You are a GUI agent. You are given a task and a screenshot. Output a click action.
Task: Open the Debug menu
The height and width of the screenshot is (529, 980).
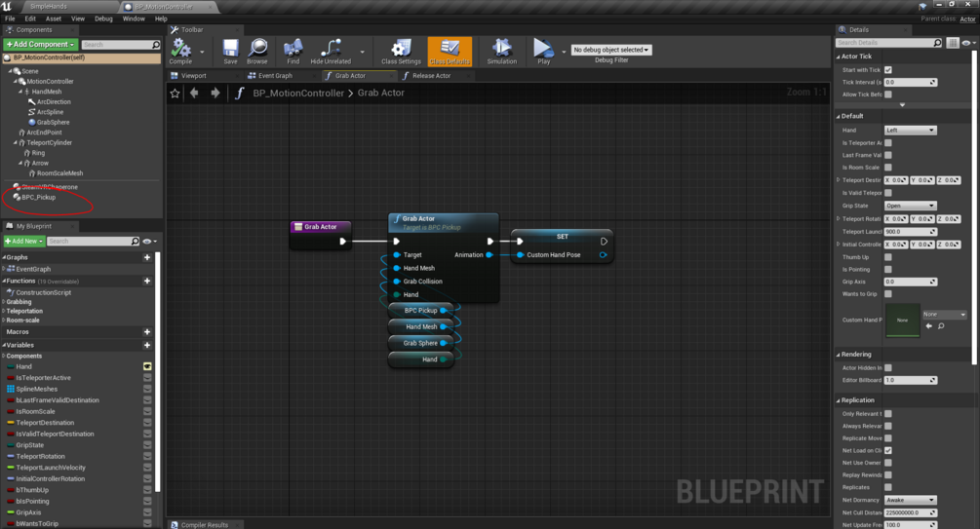(103, 19)
